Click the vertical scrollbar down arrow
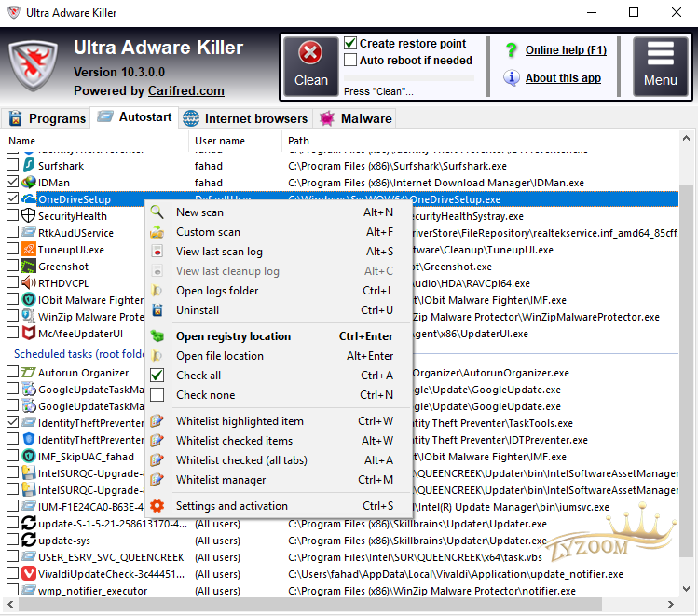 click(687, 588)
